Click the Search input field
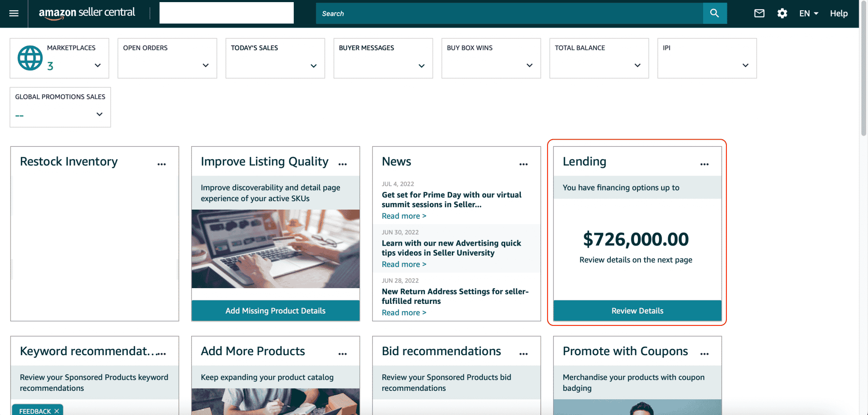Screen dimensions: 868x415 tap(509, 13)
